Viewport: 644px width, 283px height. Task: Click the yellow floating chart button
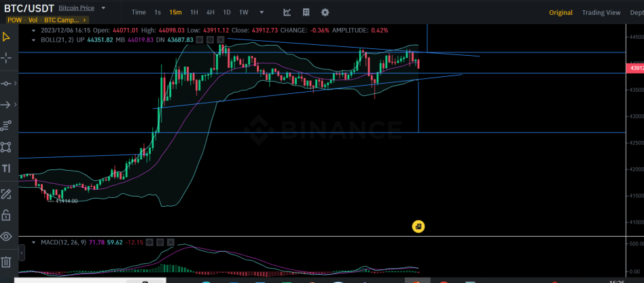pos(418,227)
